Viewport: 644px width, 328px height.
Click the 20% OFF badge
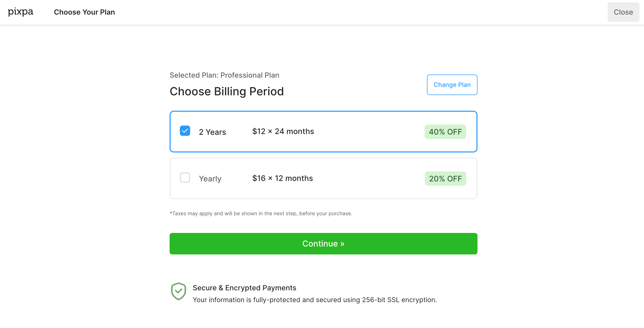pyautogui.click(x=445, y=179)
